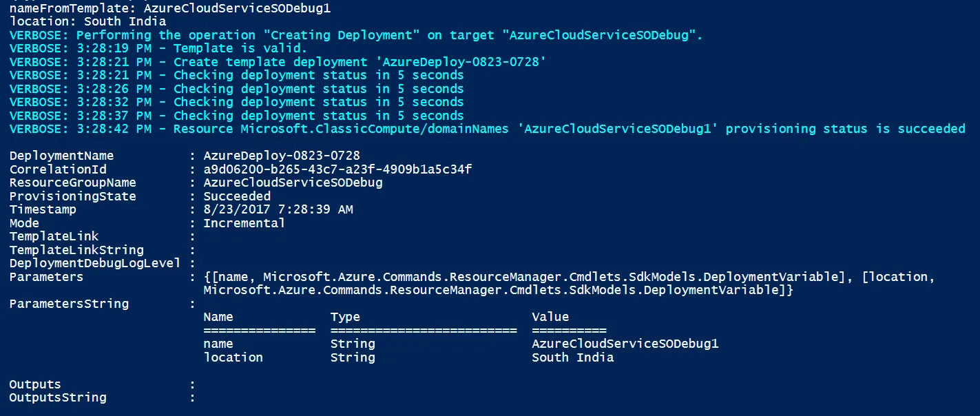
Task: Click the "Create template deployment" verbose line
Action: click(x=277, y=62)
